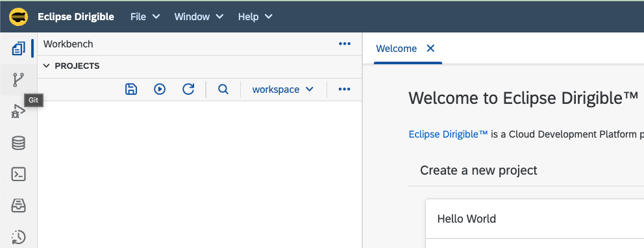Click the Save All icon in Projects toolbar

131,89
